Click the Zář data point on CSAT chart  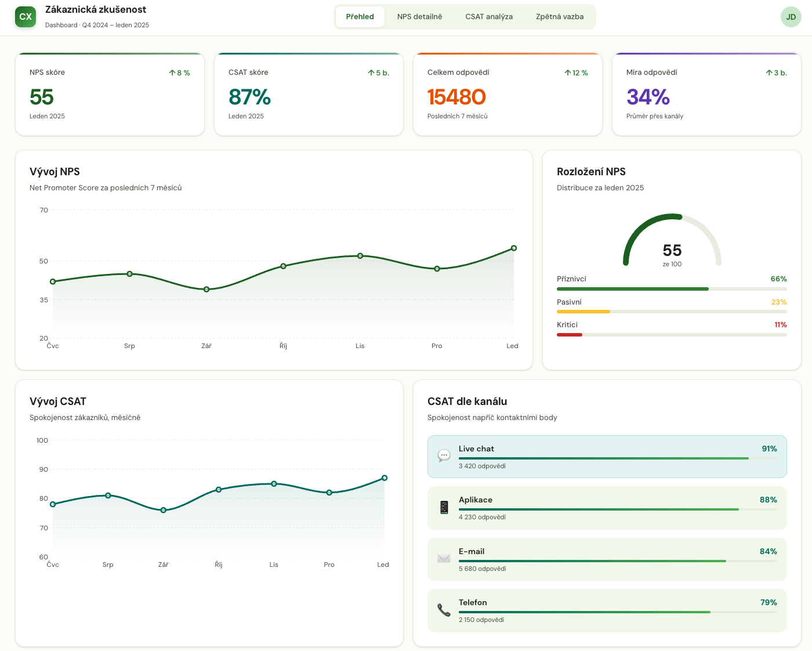coord(164,510)
